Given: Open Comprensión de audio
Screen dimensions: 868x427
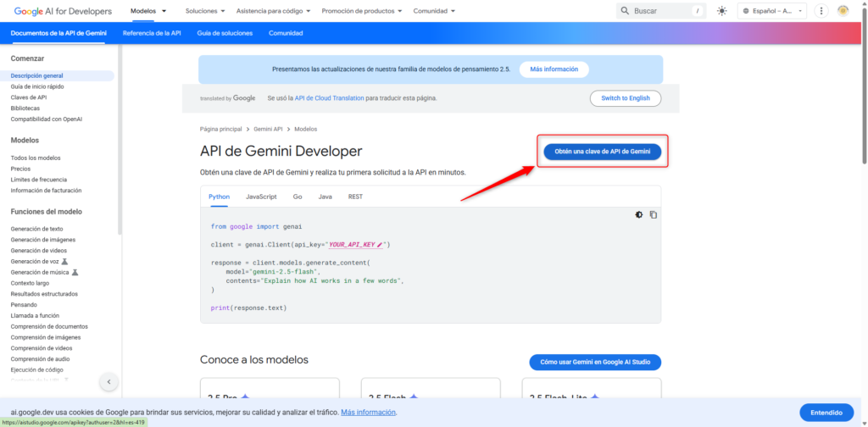Looking at the screenshot, I should pos(40,359).
